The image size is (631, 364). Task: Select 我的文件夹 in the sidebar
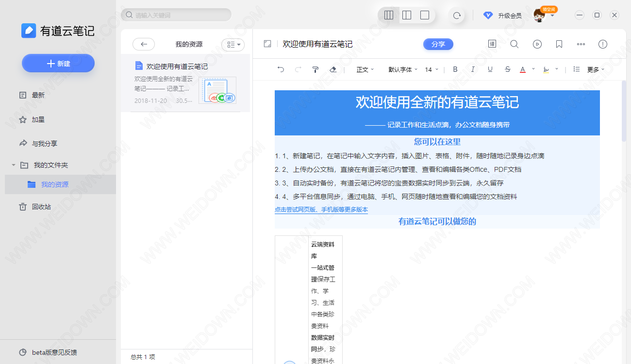50,165
